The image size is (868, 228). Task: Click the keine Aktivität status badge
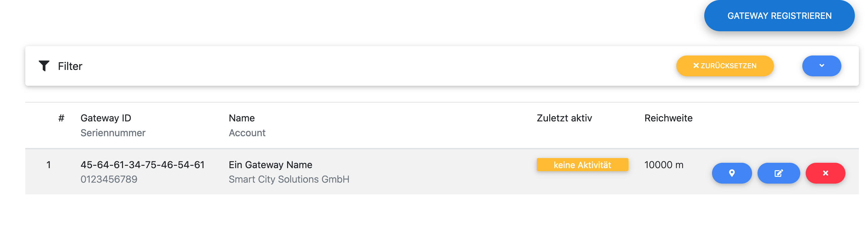(582, 165)
